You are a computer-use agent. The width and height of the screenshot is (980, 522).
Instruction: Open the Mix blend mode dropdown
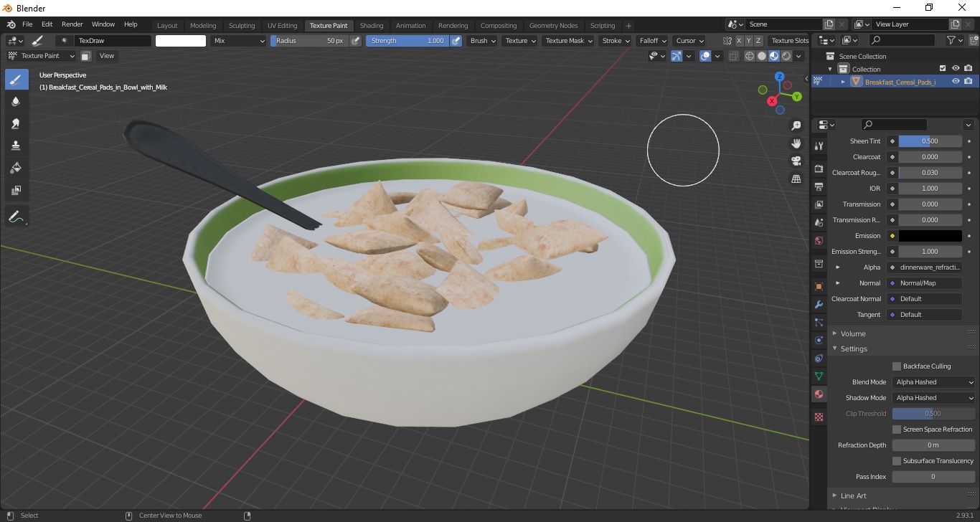[x=238, y=41]
